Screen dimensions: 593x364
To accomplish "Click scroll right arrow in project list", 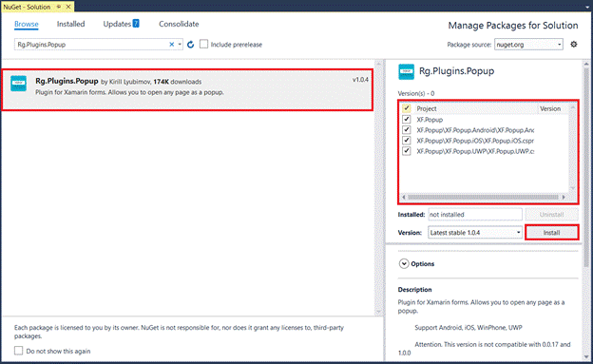I will point(564,197).
